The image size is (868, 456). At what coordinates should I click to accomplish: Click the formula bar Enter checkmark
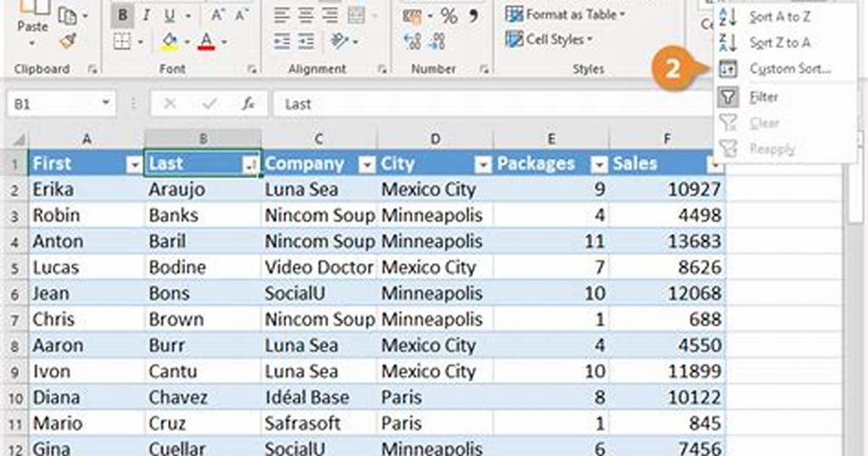tap(209, 104)
